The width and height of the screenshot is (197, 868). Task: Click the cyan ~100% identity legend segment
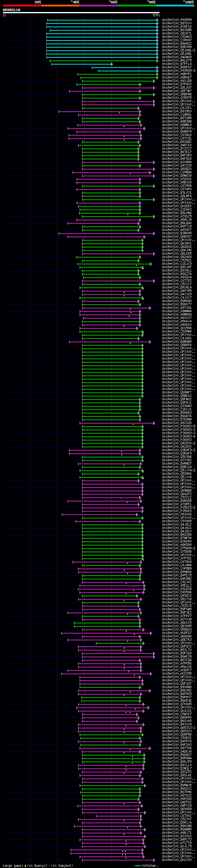(175, 6)
